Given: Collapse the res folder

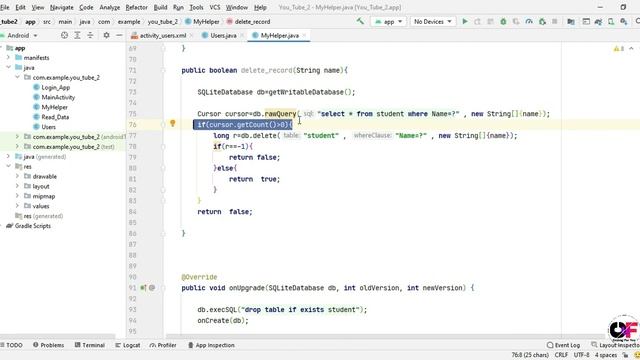Looking at the screenshot, I should pyautogui.click(x=8, y=167).
